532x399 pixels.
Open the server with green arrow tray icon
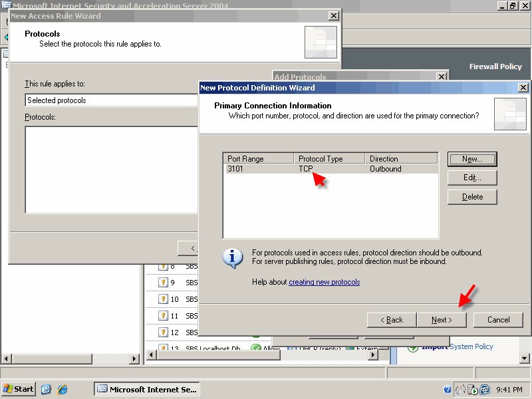pos(473,390)
